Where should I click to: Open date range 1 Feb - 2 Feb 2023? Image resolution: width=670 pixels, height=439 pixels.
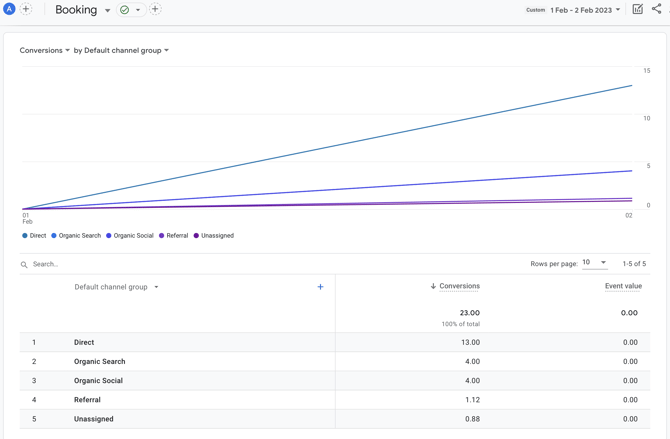point(585,10)
